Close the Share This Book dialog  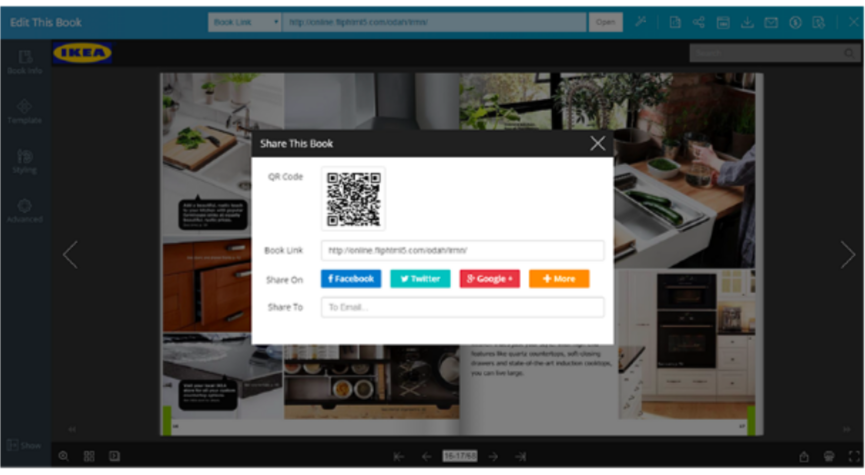pyautogui.click(x=597, y=143)
